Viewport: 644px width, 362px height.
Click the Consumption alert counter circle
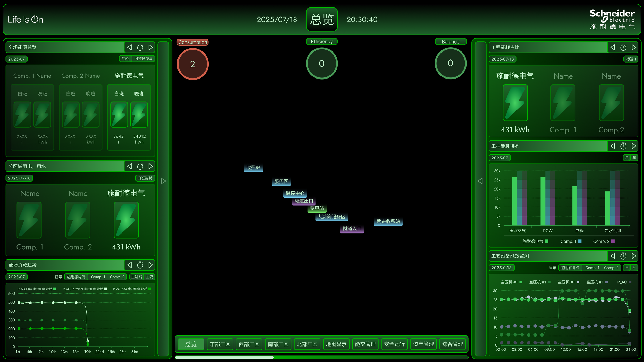tap(192, 64)
